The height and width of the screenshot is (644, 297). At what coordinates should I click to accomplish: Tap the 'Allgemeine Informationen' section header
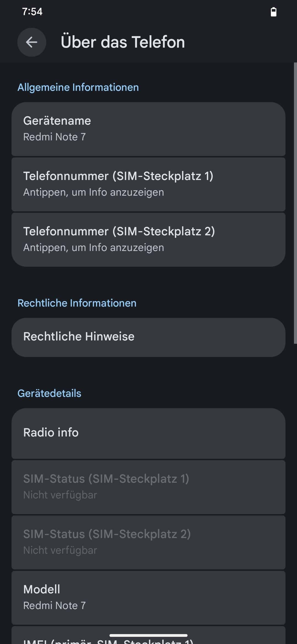pyautogui.click(x=78, y=87)
